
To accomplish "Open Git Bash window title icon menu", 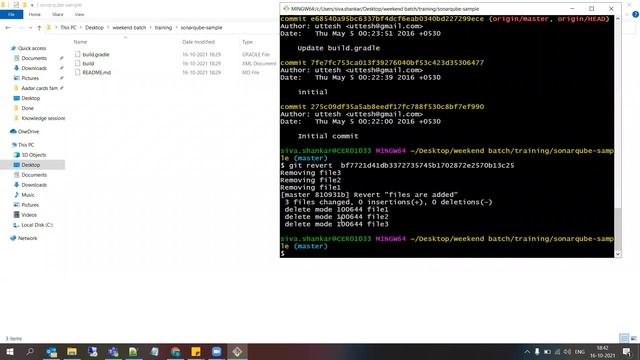I will tap(286, 9).
